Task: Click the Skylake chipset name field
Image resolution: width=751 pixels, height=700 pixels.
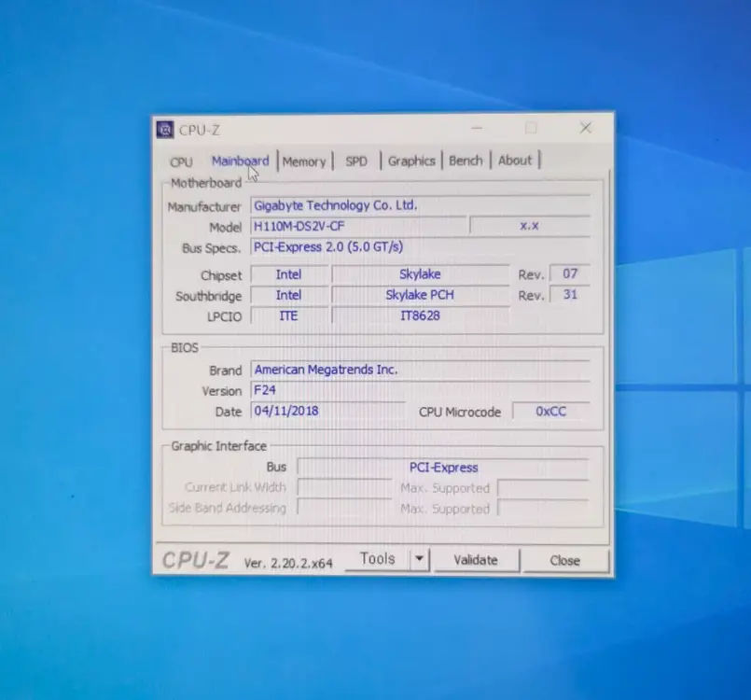Action: coord(420,274)
